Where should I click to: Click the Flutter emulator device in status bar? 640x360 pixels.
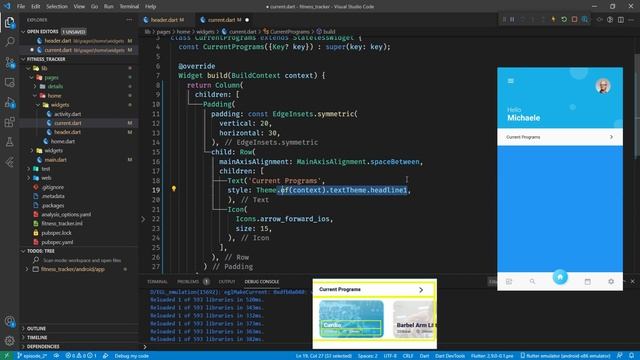coord(565,356)
